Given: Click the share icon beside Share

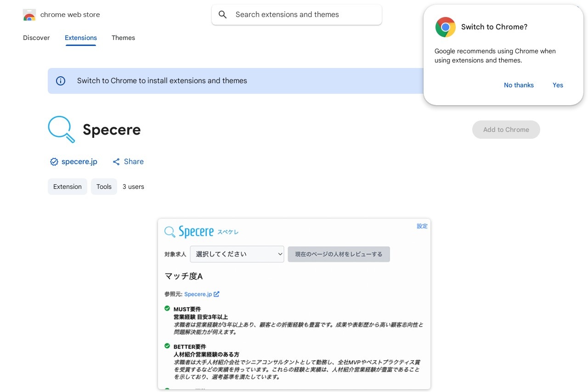Looking at the screenshot, I should point(116,162).
